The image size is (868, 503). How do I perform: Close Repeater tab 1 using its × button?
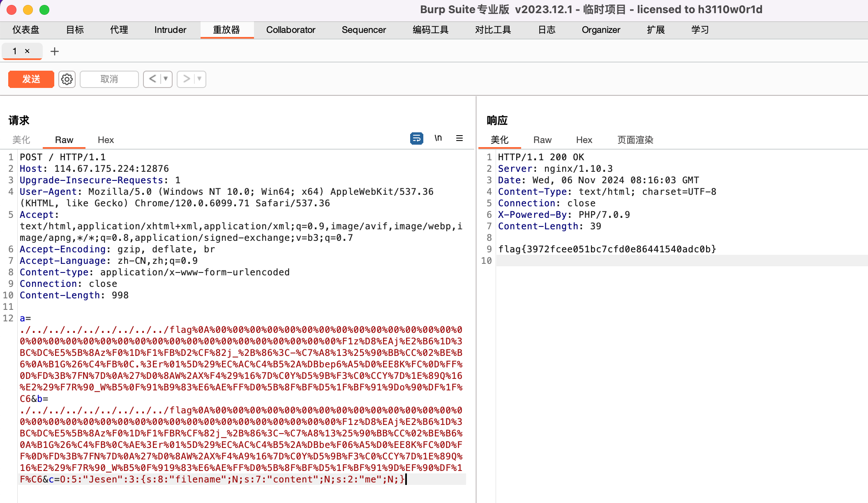click(x=27, y=51)
